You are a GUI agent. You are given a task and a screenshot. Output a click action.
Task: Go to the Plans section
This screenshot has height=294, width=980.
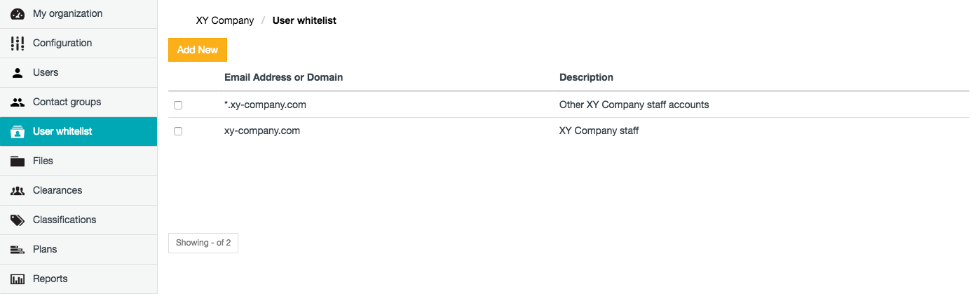tap(45, 249)
